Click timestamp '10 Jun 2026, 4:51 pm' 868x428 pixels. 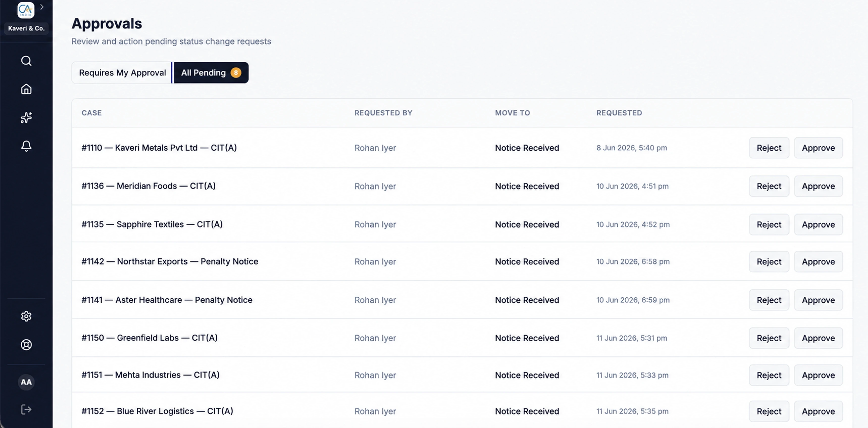(x=632, y=186)
